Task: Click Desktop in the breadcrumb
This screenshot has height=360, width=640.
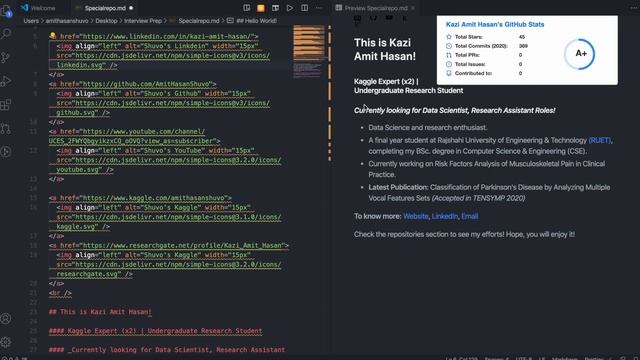Action: point(106,20)
